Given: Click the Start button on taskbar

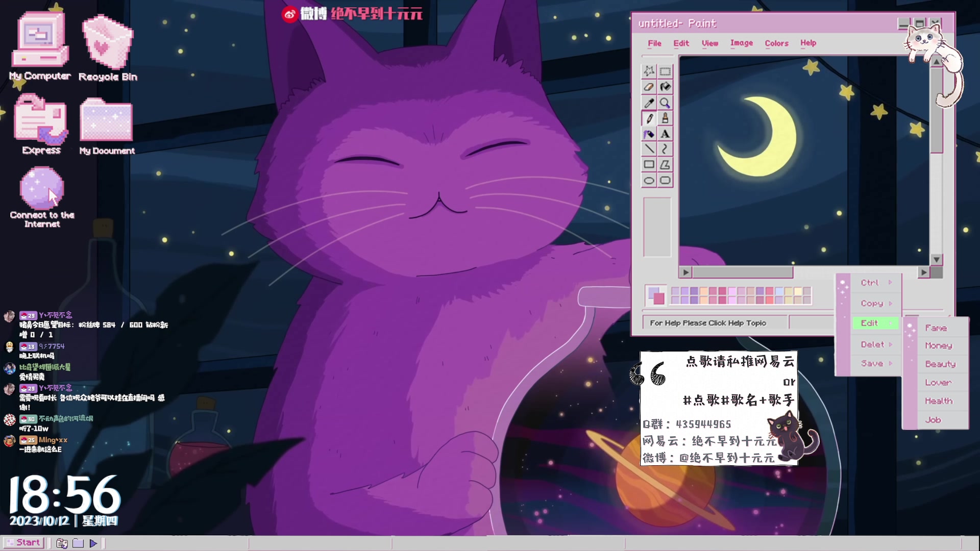Looking at the screenshot, I should 23,543.
